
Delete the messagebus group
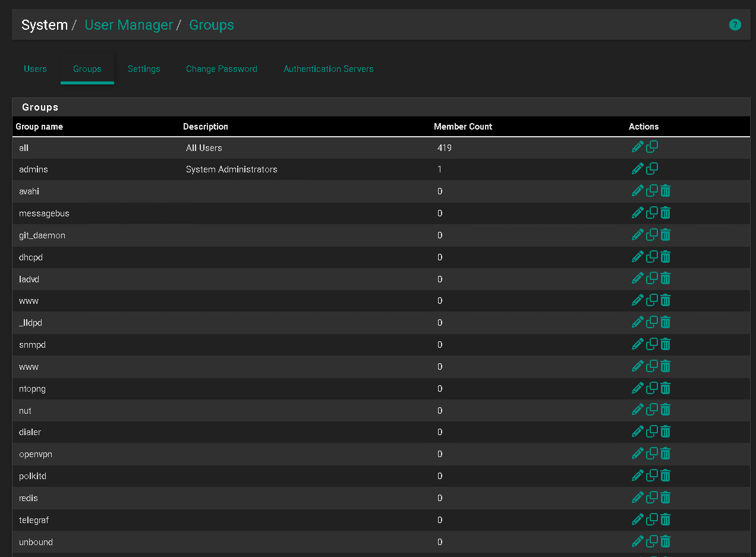pos(666,213)
